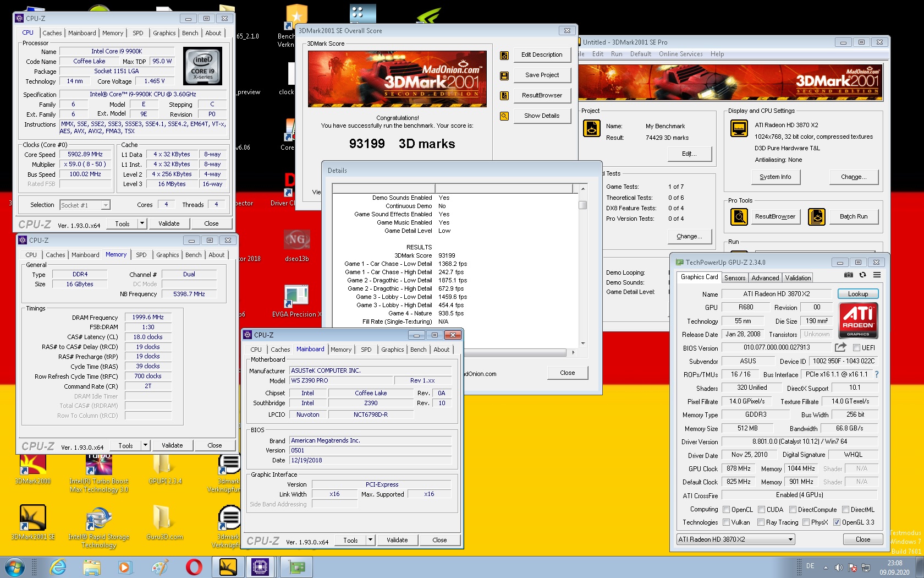Expand the Tools dropdown arrow in the CPU-Z Mainboard window
The height and width of the screenshot is (578, 924).
tap(370, 540)
